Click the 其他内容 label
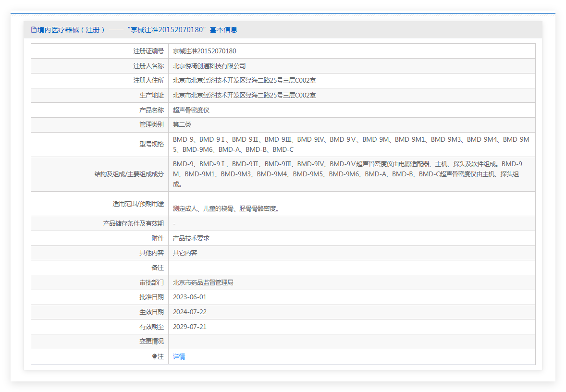The width and height of the screenshot is (566, 392). [x=152, y=253]
